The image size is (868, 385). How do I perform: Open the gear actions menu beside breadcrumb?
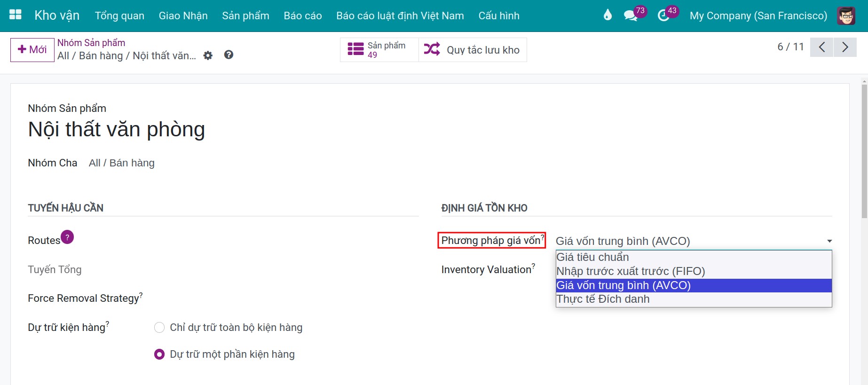point(208,55)
